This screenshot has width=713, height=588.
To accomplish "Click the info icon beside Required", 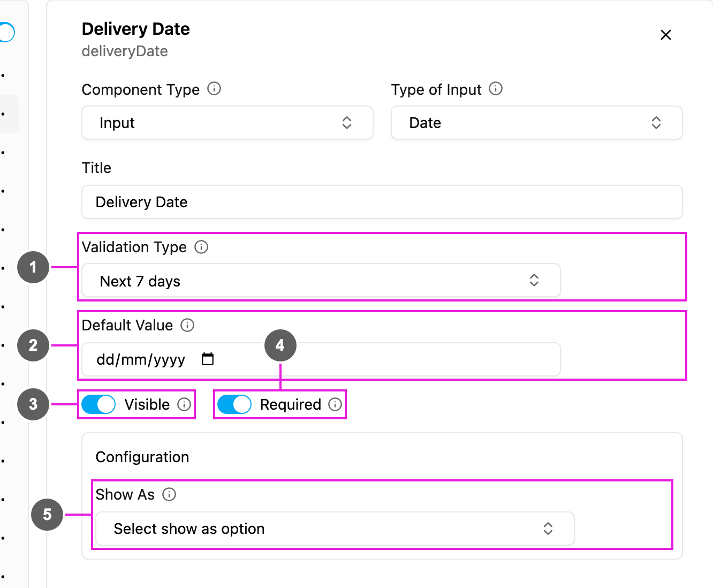I will click(x=335, y=404).
